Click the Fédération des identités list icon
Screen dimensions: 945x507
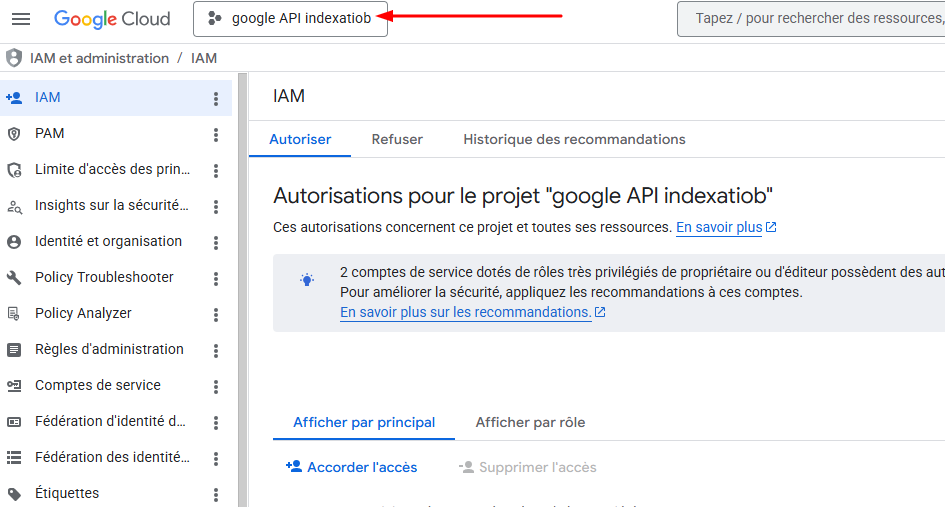tap(14, 458)
